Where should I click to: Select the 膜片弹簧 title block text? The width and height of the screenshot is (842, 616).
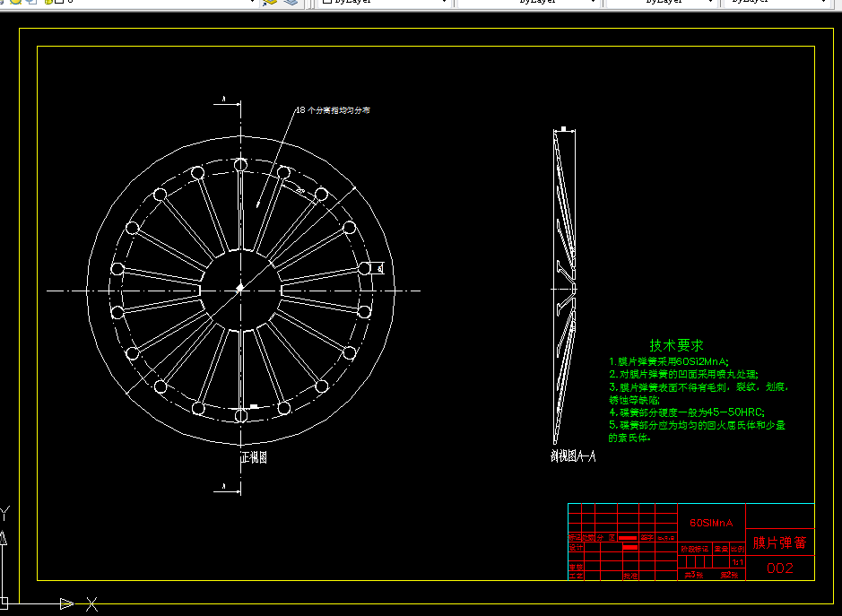coord(780,542)
